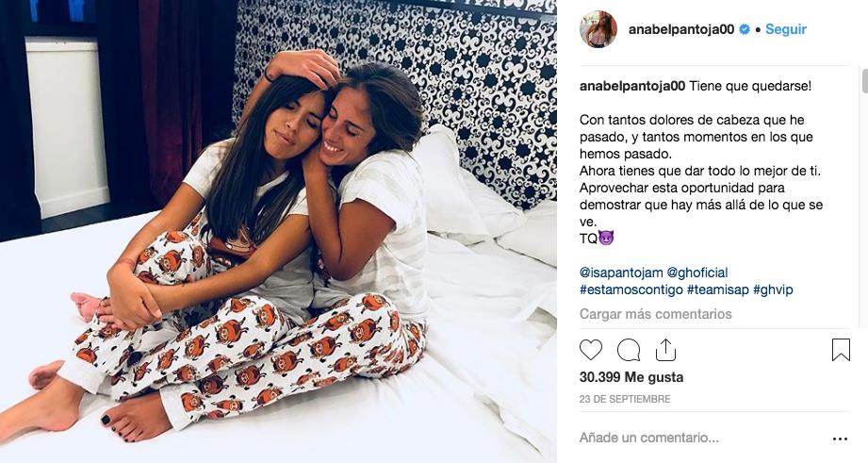Open the #teamisap hashtag
This screenshot has height=463, width=868.
tap(718, 289)
